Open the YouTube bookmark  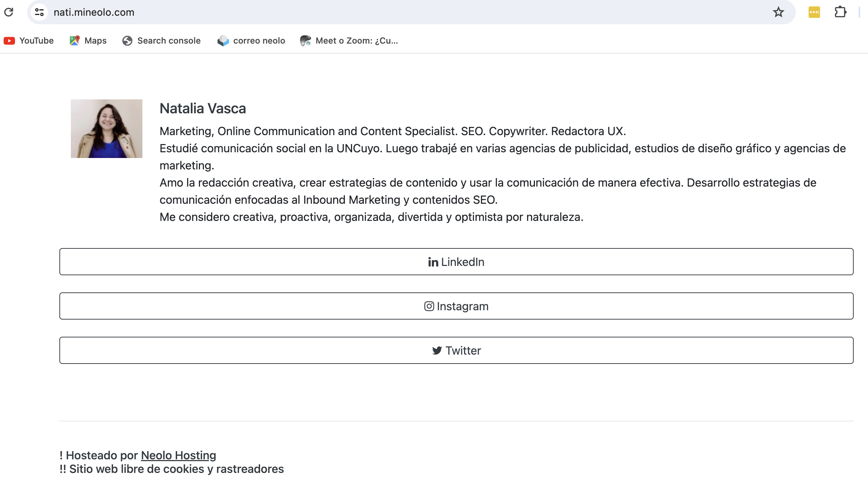(x=29, y=41)
